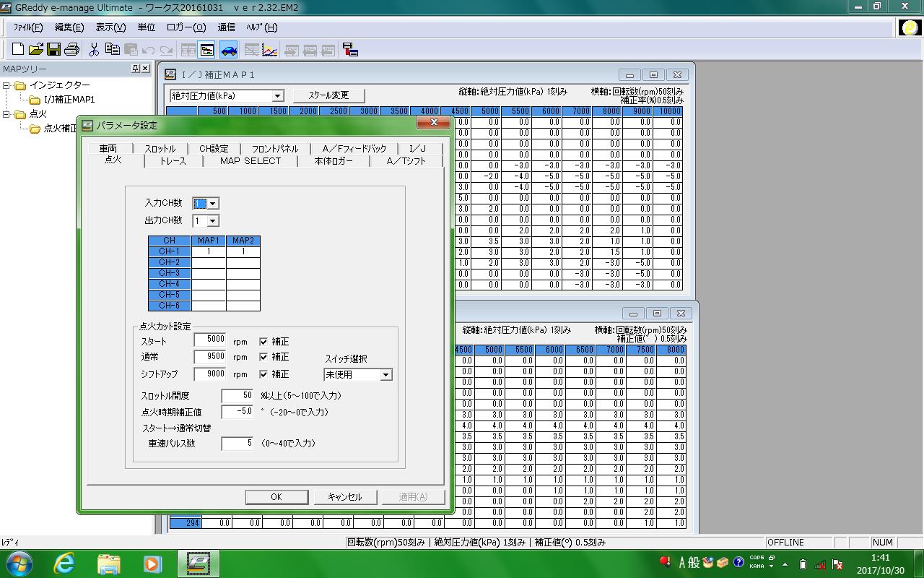Viewport: 924px width, 578px height.
Task: Switch to the A/Fフィードバック tab
Action: point(354,149)
